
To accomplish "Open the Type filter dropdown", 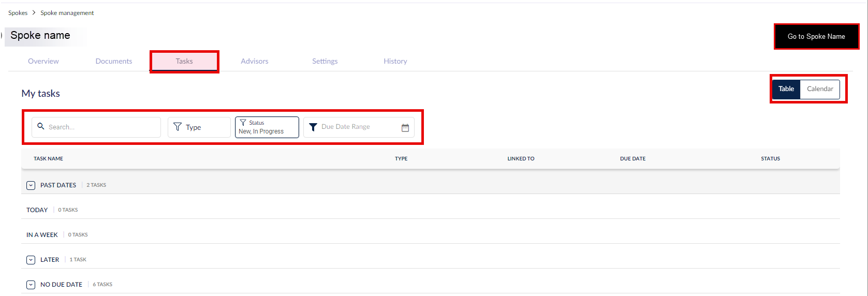I will [199, 127].
